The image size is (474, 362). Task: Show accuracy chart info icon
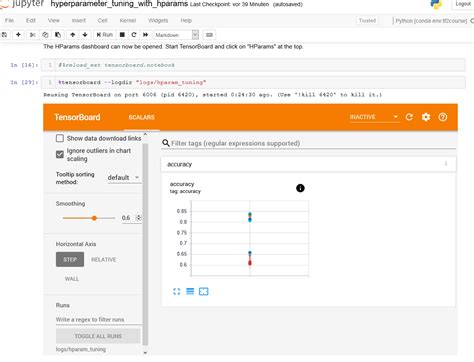(300, 188)
